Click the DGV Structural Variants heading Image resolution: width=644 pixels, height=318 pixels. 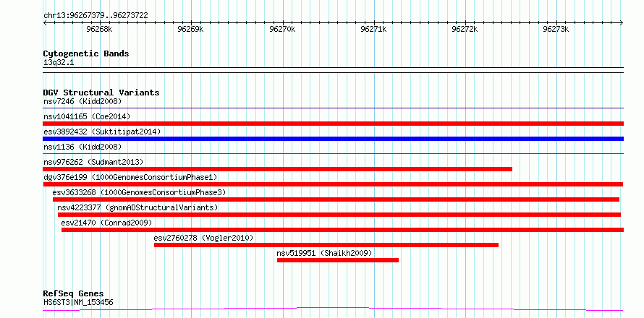click(x=101, y=93)
